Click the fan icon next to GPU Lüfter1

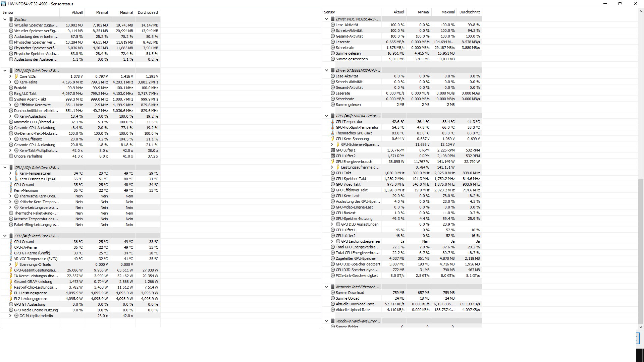pyautogui.click(x=332, y=150)
